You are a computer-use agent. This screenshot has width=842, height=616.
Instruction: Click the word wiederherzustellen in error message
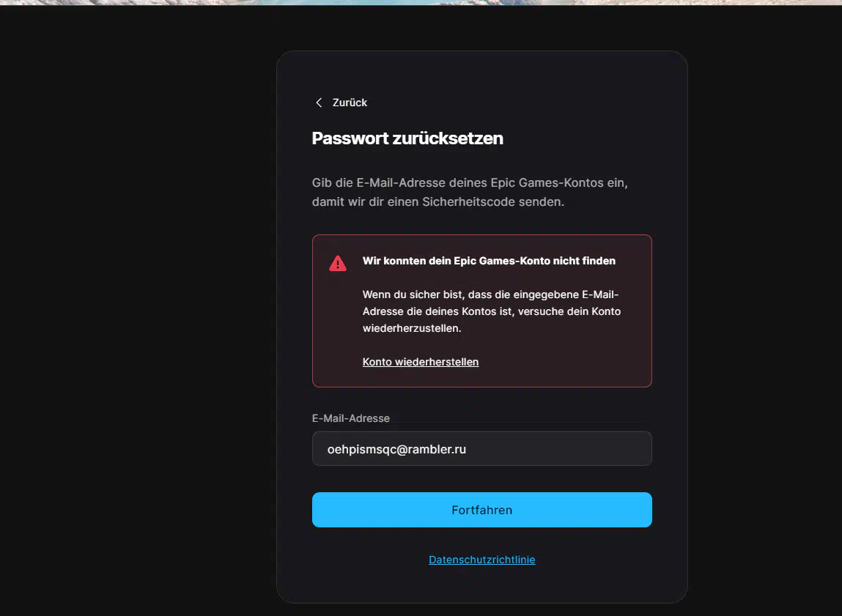[x=412, y=328]
